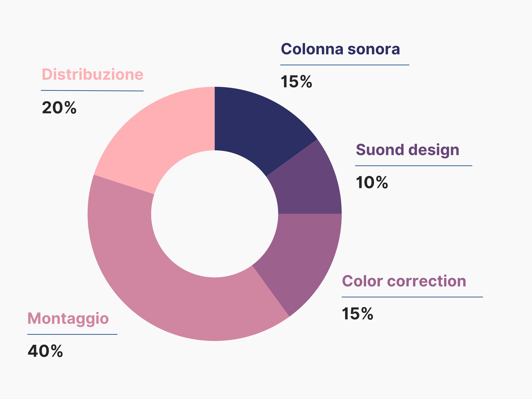Select the Montaggio label text
Screen dimensions: 532x399
(x=68, y=319)
